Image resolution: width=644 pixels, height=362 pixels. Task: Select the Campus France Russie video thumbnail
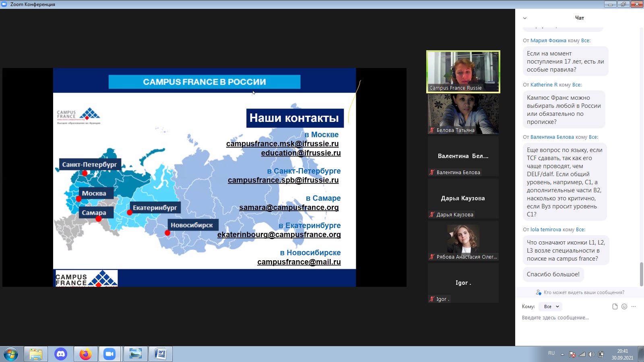(463, 72)
